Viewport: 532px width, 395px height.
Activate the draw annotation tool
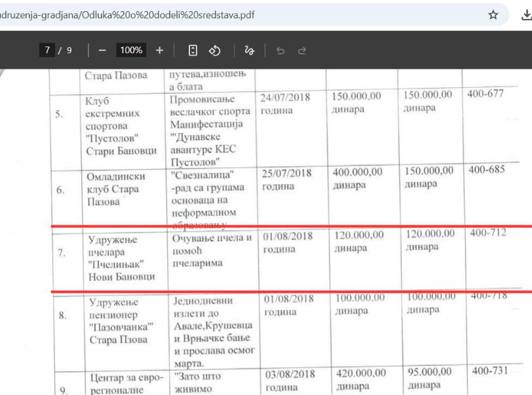tap(249, 50)
